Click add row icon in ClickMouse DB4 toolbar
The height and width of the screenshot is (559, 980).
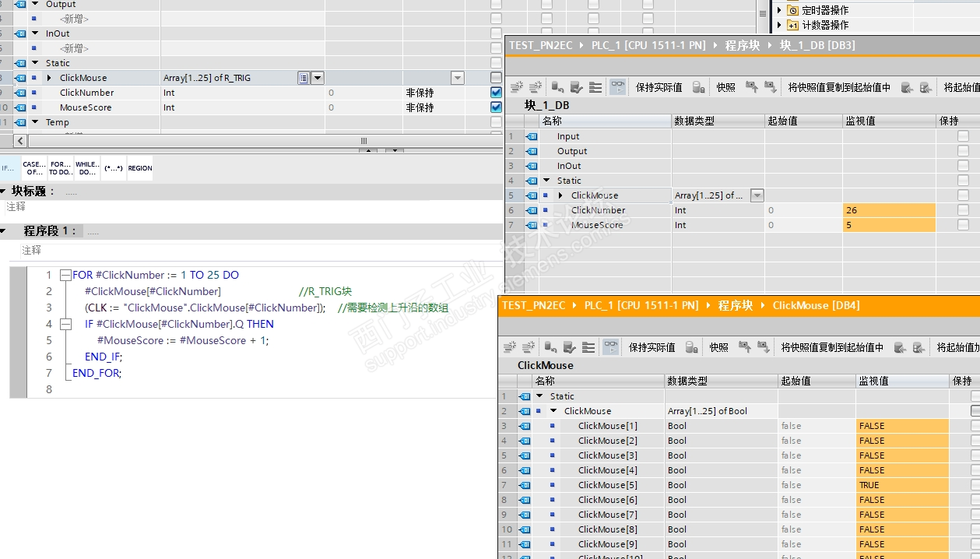(x=529, y=347)
